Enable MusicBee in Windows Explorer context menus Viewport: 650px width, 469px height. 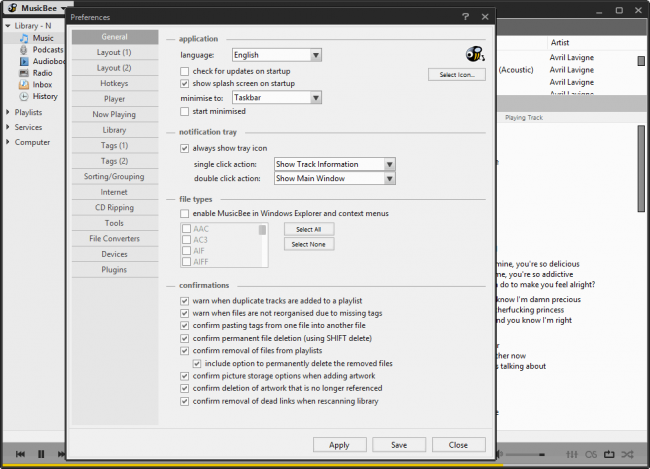point(184,214)
